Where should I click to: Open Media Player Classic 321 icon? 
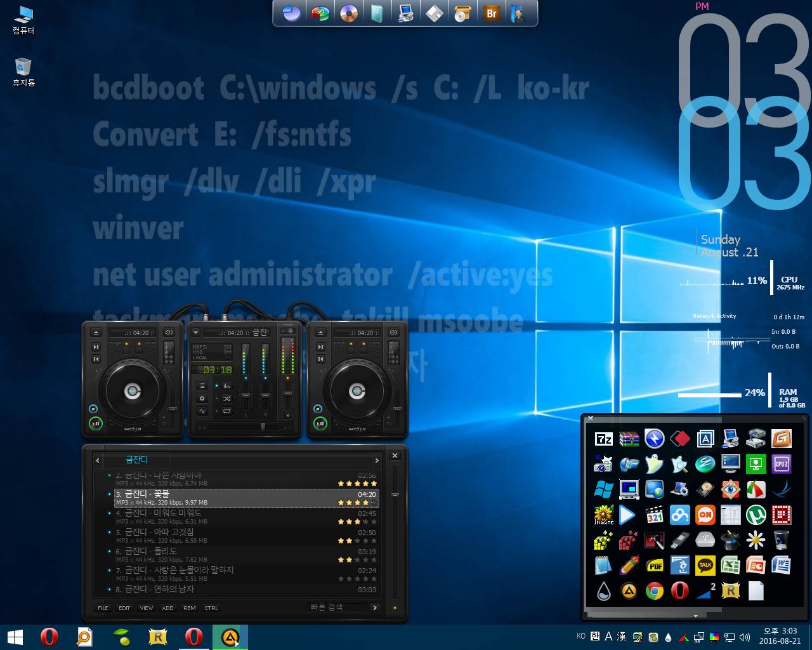tap(654, 515)
